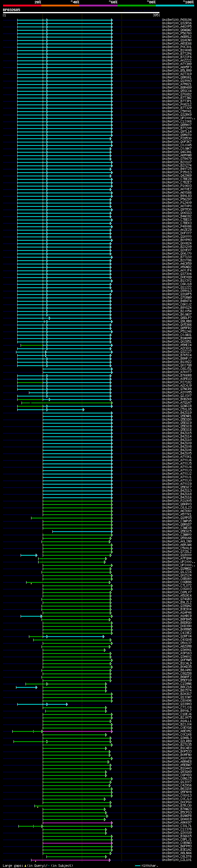Select the UniRef100_A8SE66 label
The image size is (197, 868).
click(177, 43)
